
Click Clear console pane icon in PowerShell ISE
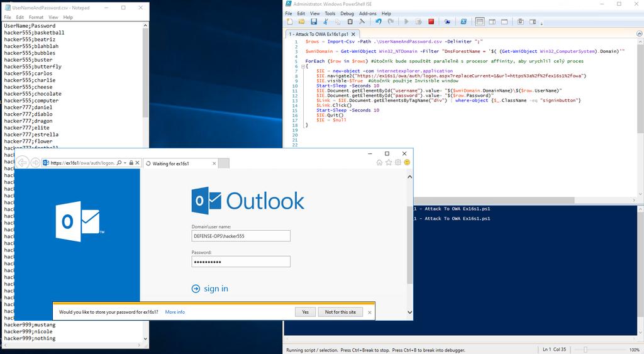click(x=362, y=22)
